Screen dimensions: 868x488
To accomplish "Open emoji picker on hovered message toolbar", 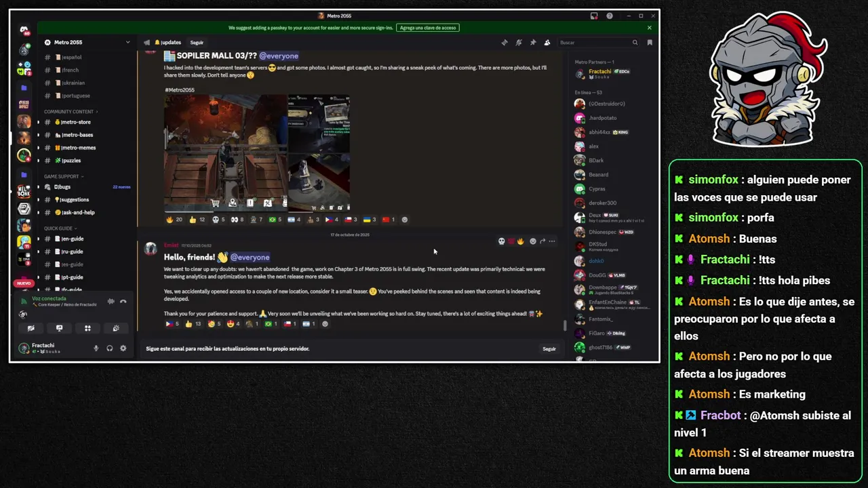I will tap(532, 241).
